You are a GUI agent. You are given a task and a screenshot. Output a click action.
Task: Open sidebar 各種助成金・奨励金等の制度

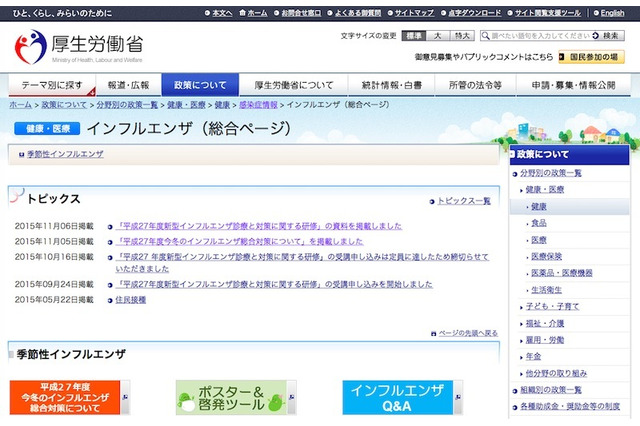click(570, 407)
